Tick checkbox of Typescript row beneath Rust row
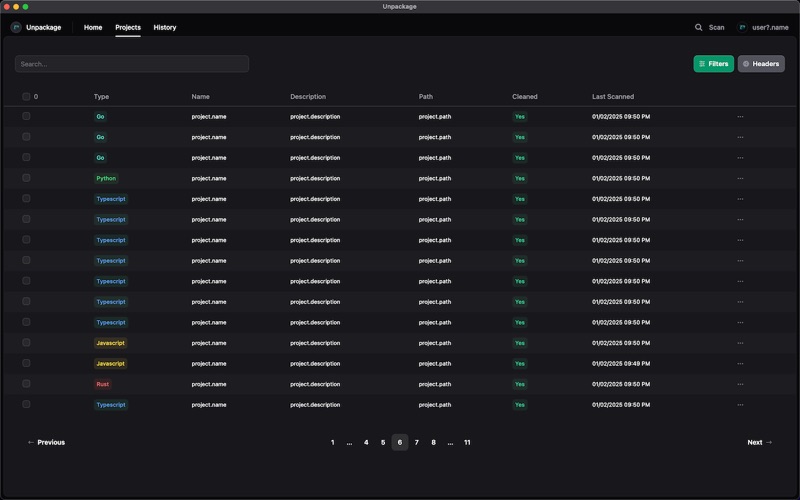800x500 pixels. [26, 404]
